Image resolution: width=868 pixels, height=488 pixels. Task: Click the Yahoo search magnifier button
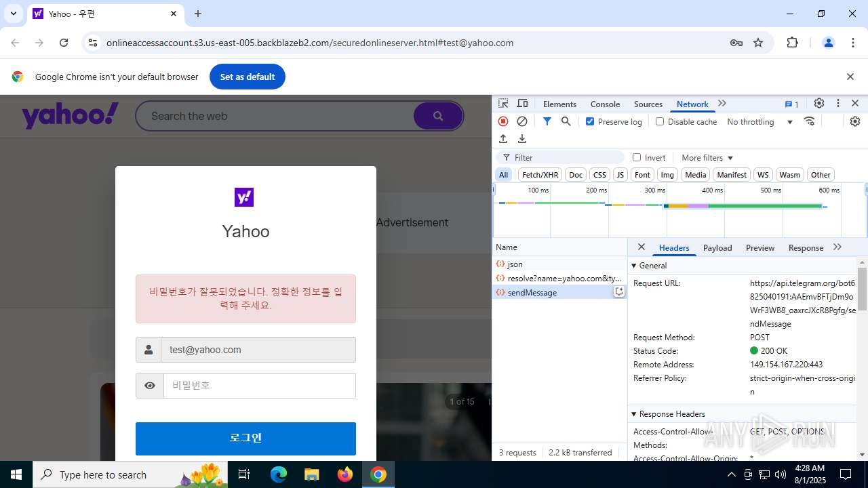point(438,116)
